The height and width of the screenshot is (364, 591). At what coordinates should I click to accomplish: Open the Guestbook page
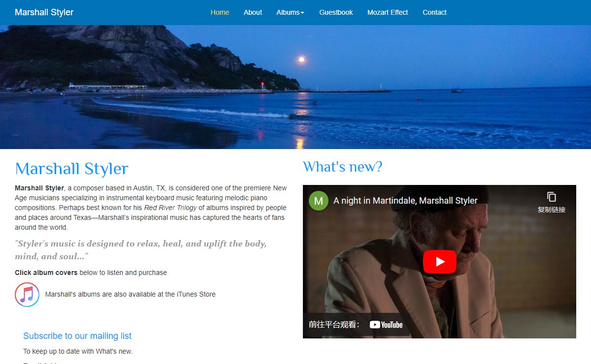coord(336,12)
